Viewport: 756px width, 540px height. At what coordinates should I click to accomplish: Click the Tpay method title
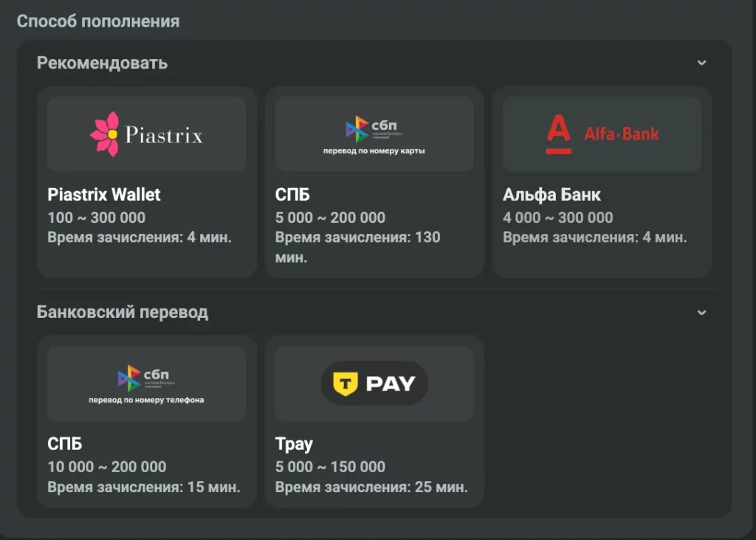294,444
